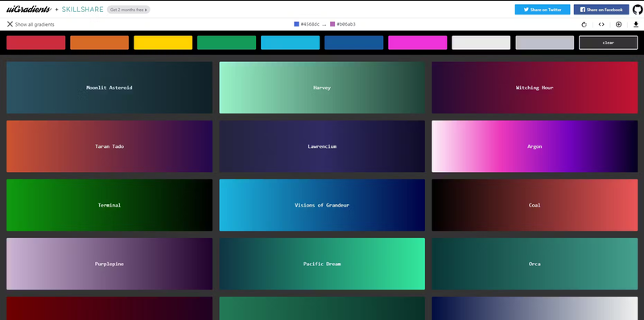The width and height of the screenshot is (644, 320).
Task: Select the Argon gradient
Action: tap(535, 146)
